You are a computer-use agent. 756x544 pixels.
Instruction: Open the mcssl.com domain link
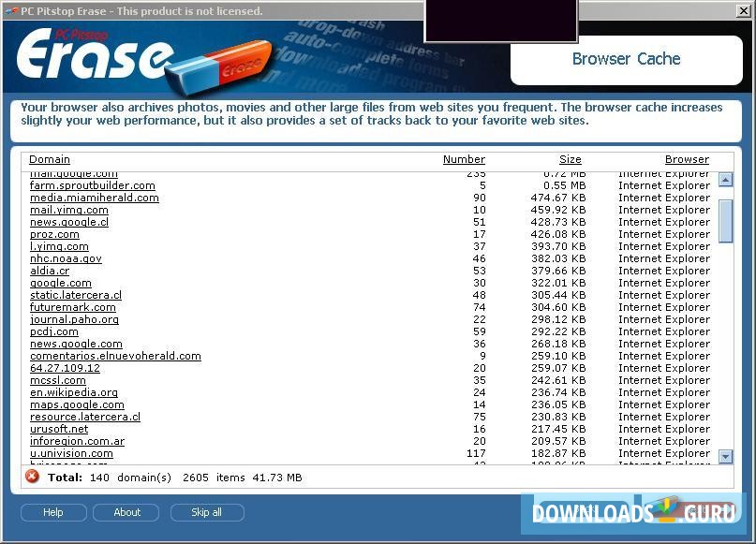(x=58, y=380)
